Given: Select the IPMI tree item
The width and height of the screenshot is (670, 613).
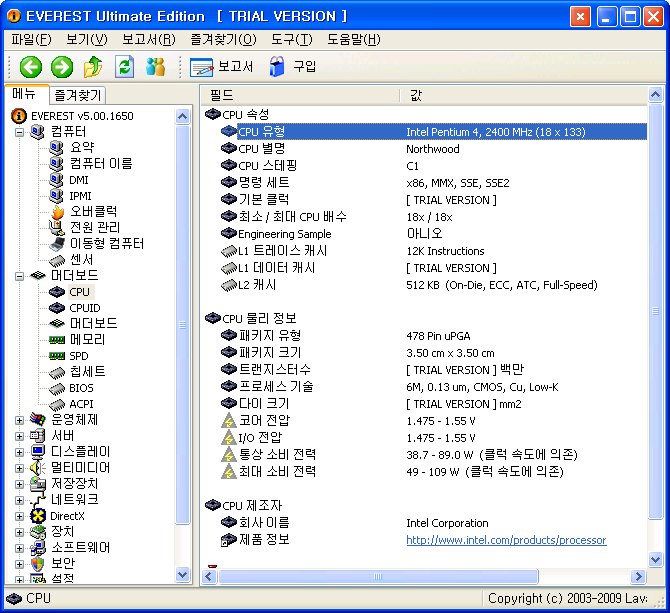Looking at the screenshot, I should [x=80, y=196].
